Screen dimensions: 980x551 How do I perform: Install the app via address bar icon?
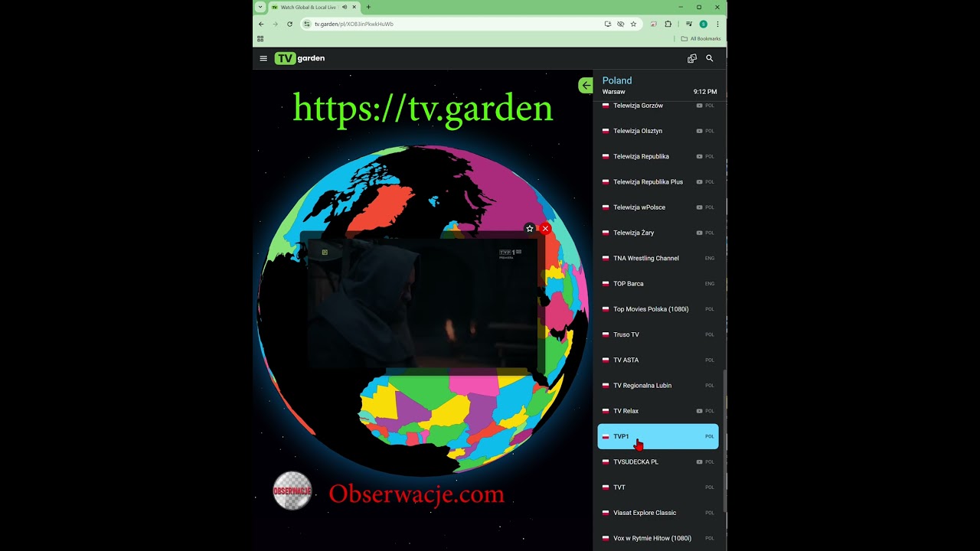pyautogui.click(x=608, y=24)
